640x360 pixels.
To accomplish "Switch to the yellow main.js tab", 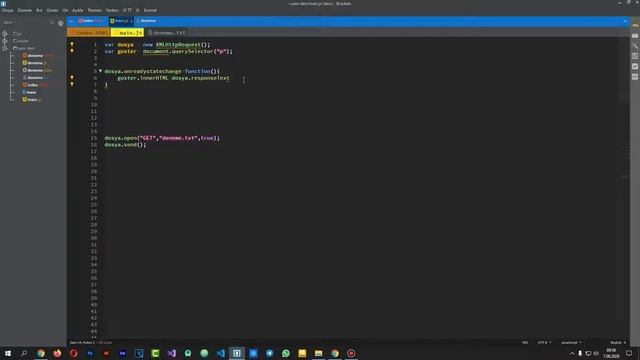I will click(x=127, y=32).
